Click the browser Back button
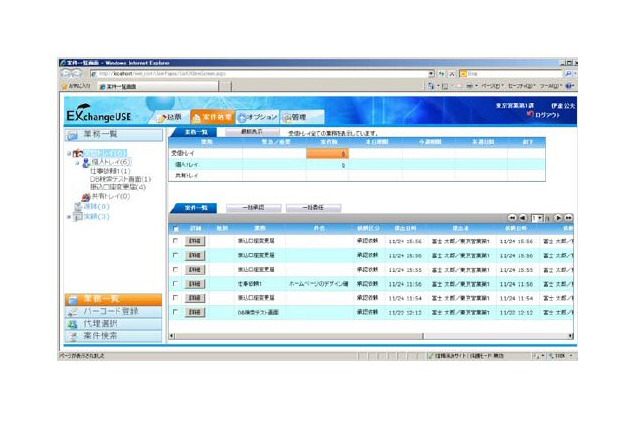 (x=66, y=74)
